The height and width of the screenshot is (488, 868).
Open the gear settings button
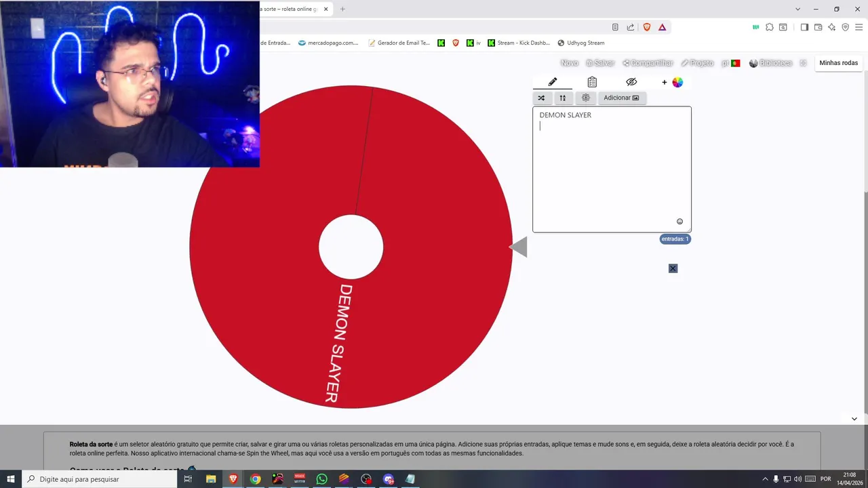pyautogui.click(x=586, y=98)
